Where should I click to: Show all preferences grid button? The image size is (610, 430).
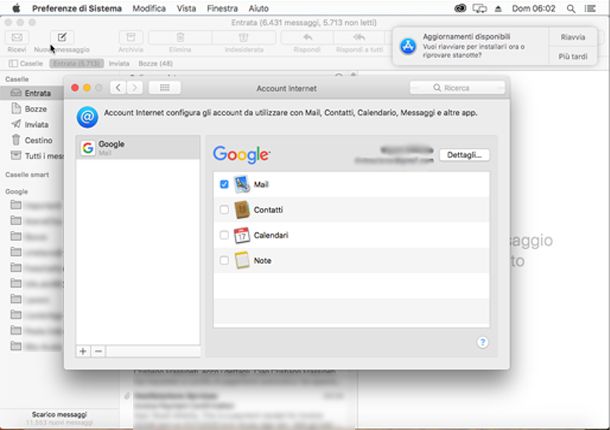pyautogui.click(x=165, y=88)
